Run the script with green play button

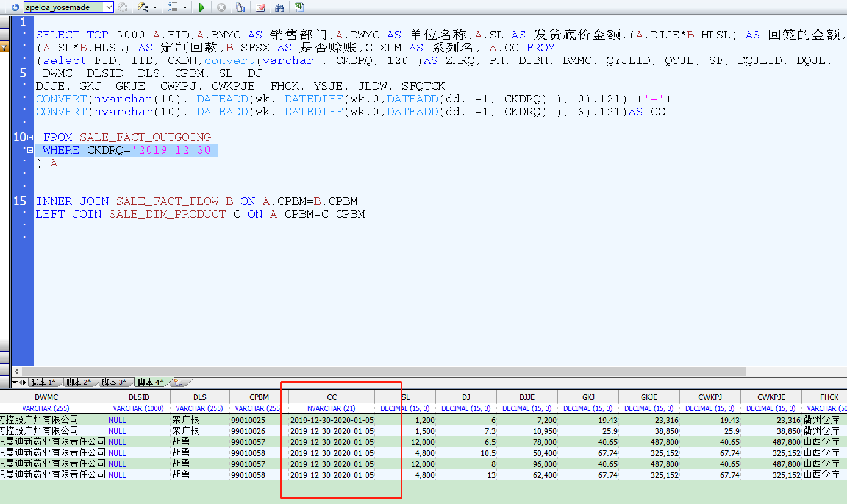pyautogui.click(x=202, y=7)
